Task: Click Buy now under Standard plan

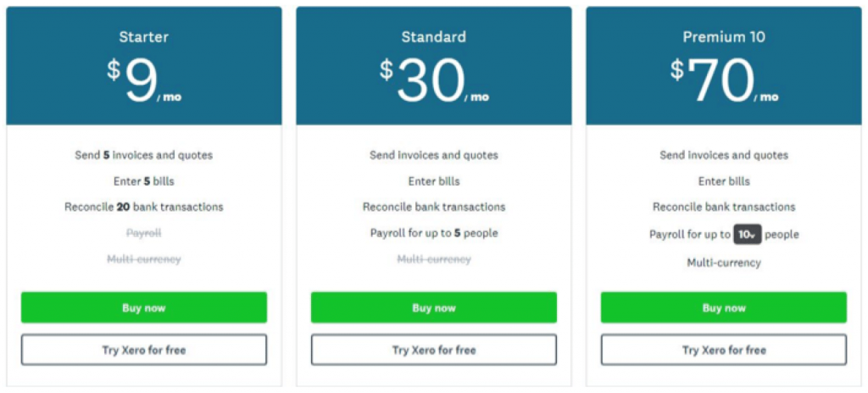Action: (433, 307)
